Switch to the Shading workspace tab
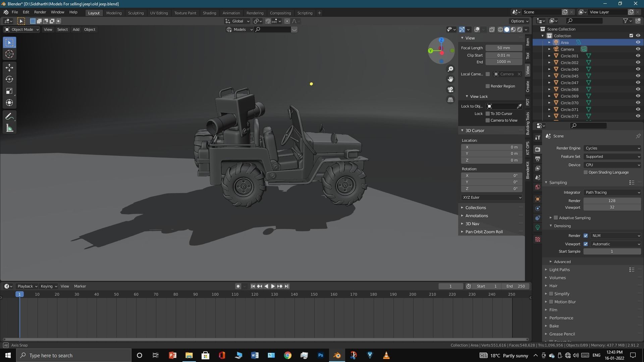The image size is (644, 362). [209, 13]
